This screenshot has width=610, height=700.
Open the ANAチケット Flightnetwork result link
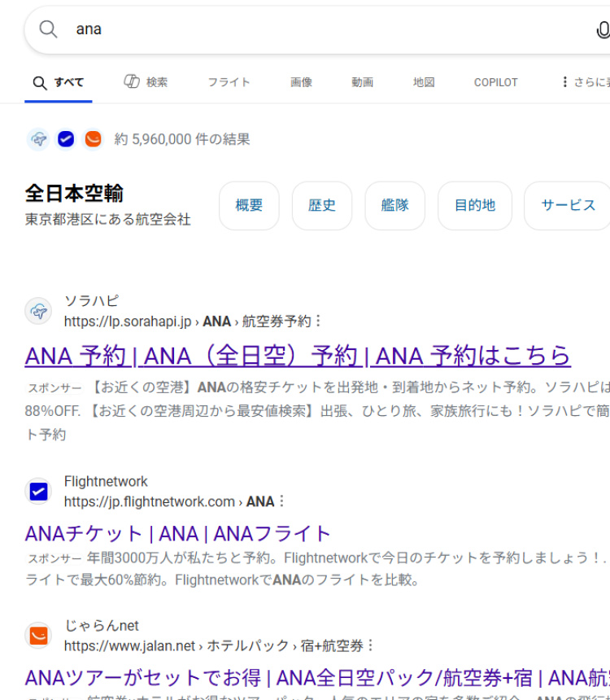click(x=178, y=534)
